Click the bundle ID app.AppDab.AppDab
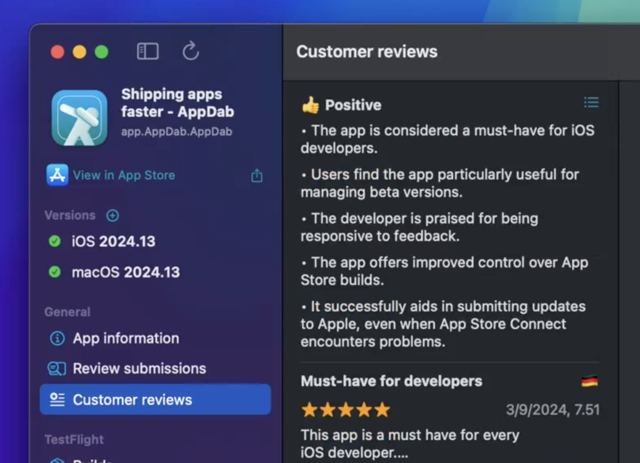640x463 pixels. click(x=177, y=131)
